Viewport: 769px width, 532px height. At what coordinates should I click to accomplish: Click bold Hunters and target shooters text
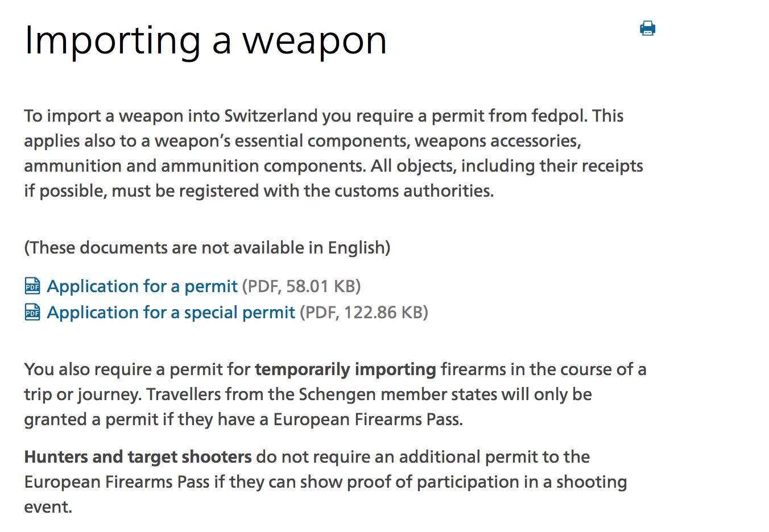[138, 456]
